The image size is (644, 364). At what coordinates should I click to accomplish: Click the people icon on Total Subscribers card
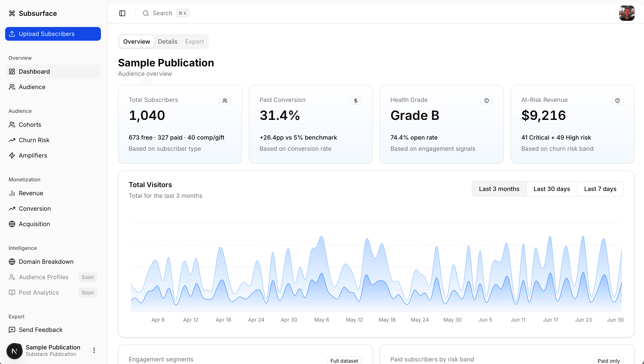point(225,101)
